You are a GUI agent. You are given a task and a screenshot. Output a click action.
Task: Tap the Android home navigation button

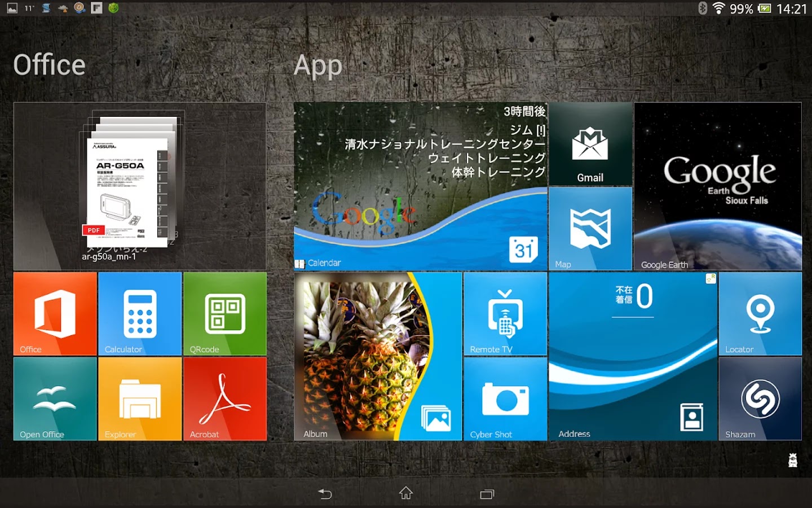pyautogui.click(x=406, y=493)
